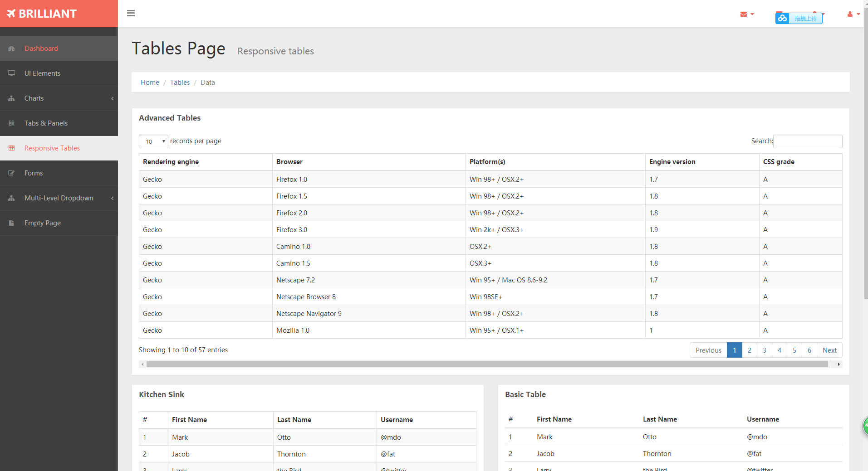
Task: Go to pagination page 2
Action: coord(749,350)
